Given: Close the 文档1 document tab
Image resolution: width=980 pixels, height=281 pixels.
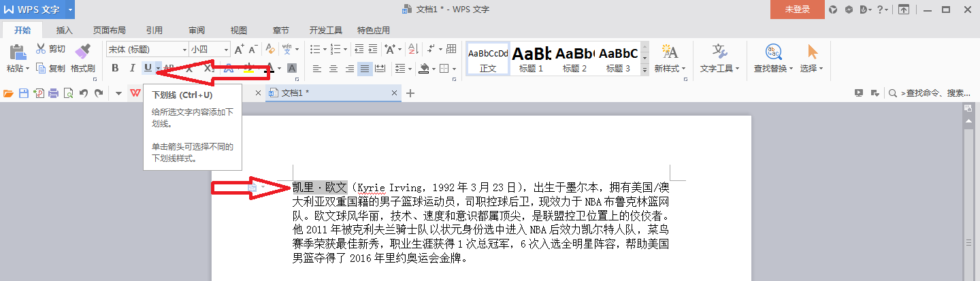Looking at the screenshot, I should click(395, 93).
